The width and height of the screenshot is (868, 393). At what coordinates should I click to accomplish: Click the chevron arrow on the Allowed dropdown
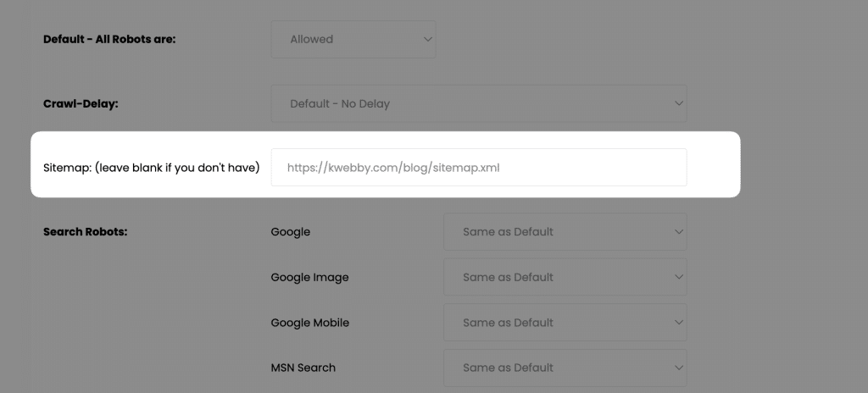pos(426,39)
